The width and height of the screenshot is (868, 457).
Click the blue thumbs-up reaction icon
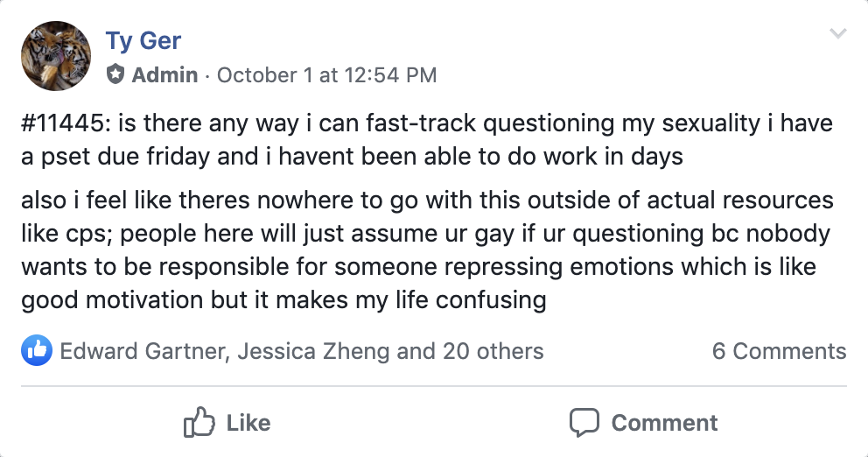36,351
